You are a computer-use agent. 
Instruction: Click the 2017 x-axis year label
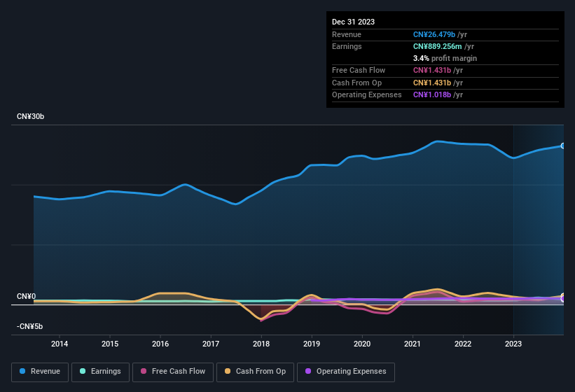pos(211,344)
